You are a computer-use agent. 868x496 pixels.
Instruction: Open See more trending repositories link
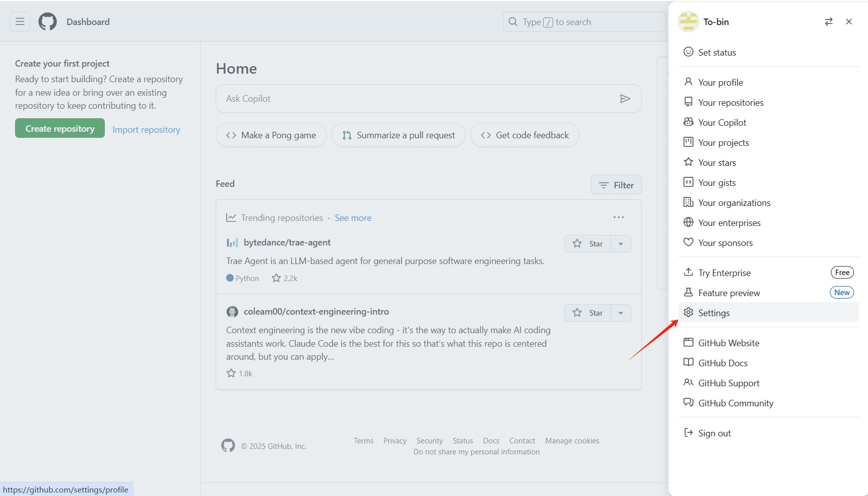pos(353,218)
